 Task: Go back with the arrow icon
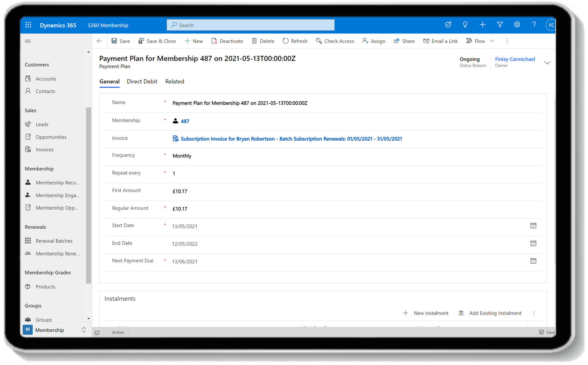point(99,41)
